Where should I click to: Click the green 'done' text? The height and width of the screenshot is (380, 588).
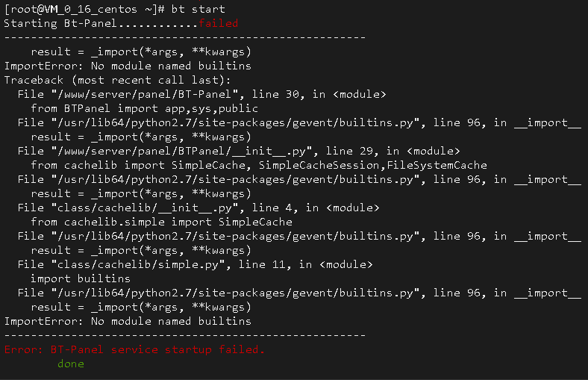[x=71, y=364]
